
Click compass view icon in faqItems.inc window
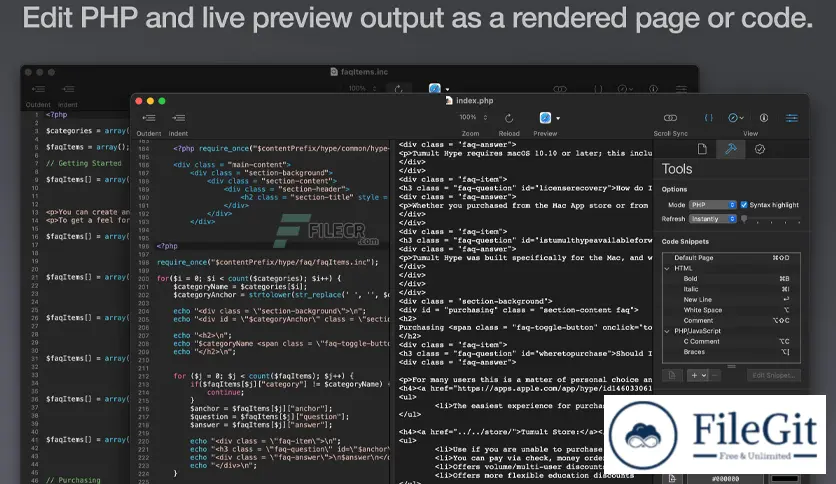(622, 89)
